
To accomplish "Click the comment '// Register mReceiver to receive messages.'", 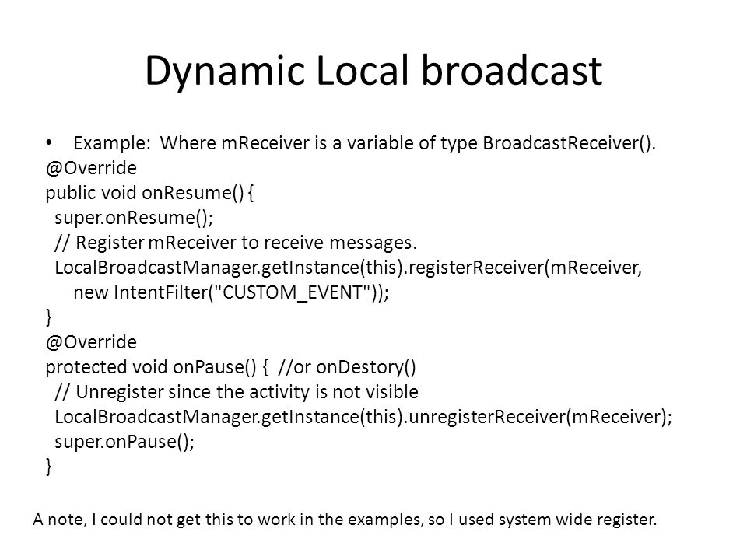I will tap(236, 243).
